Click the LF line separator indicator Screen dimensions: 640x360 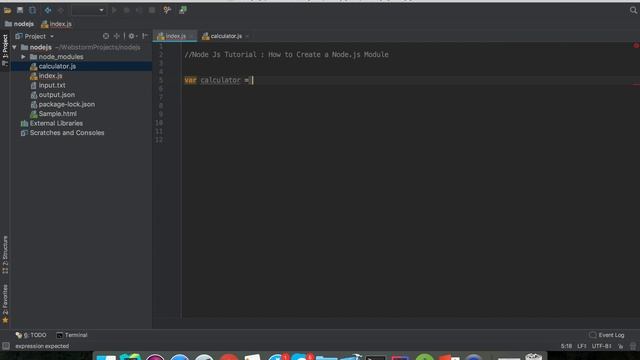(x=582, y=346)
